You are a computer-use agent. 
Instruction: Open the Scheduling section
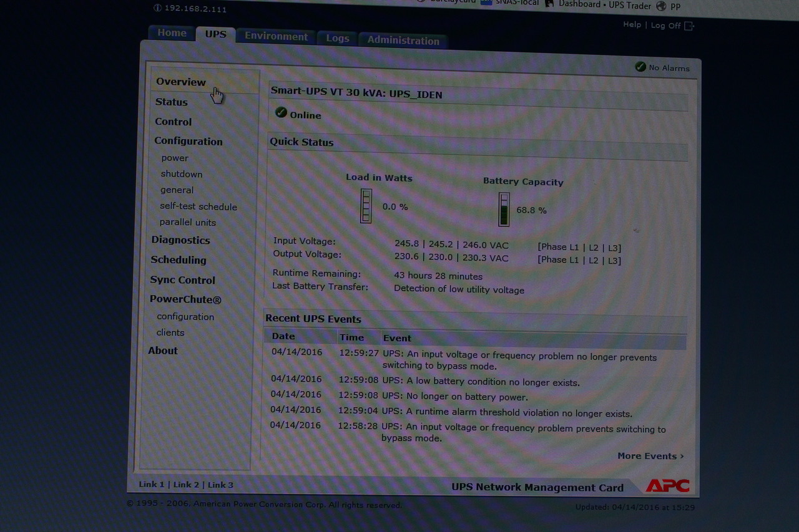point(178,260)
